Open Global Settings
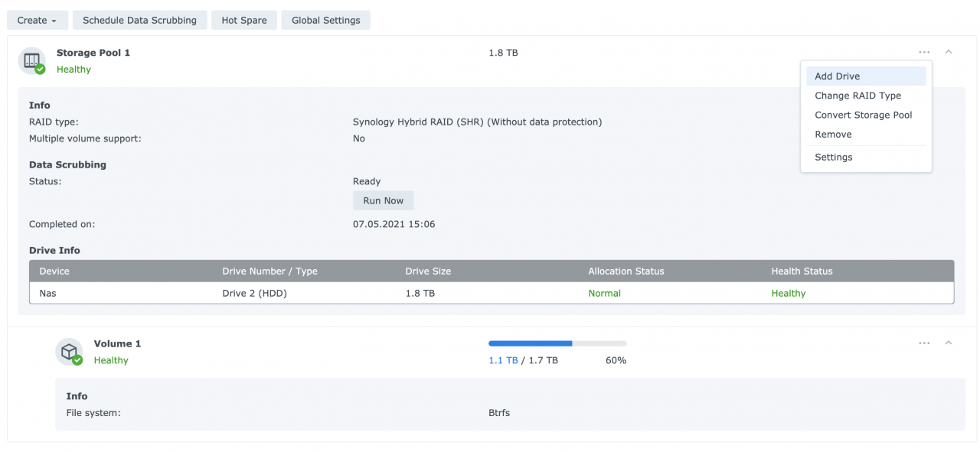 (x=325, y=20)
